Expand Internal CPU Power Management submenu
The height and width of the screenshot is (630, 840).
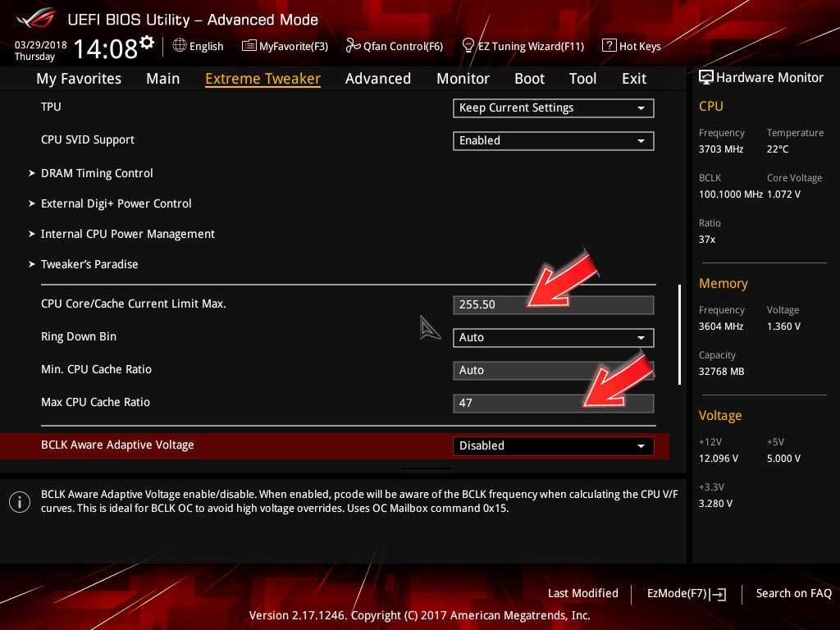[127, 234]
